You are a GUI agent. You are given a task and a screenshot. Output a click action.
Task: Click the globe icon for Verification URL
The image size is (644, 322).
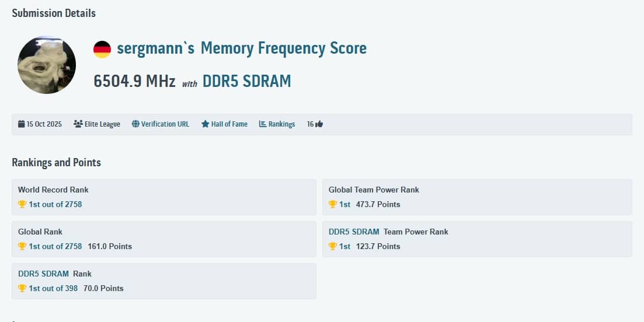point(135,124)
